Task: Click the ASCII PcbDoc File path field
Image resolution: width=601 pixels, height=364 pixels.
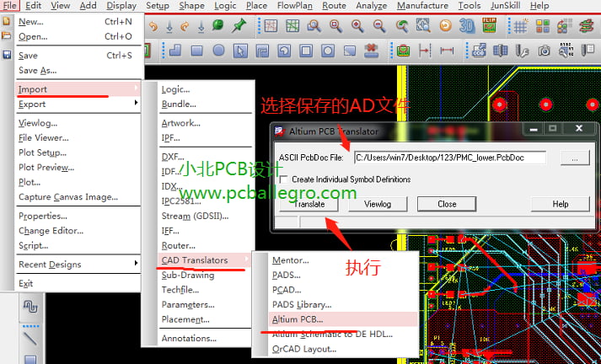Action: pyautogui.click(x=450, y=158)
